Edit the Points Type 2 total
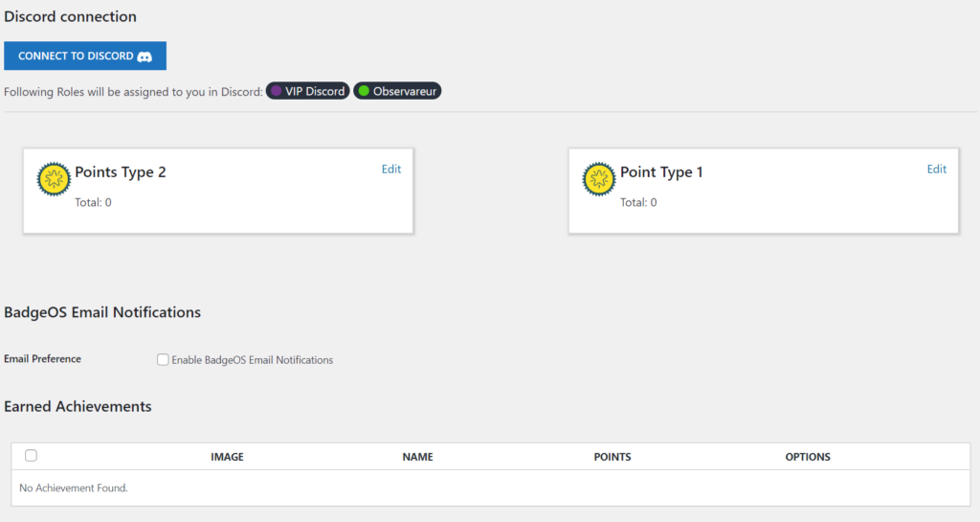Screen dimensions: 980x522 click(x=391, y=169)
